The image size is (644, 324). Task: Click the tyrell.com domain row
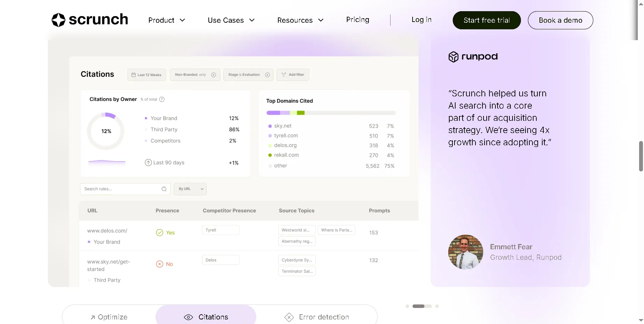[x=331, y=136]
